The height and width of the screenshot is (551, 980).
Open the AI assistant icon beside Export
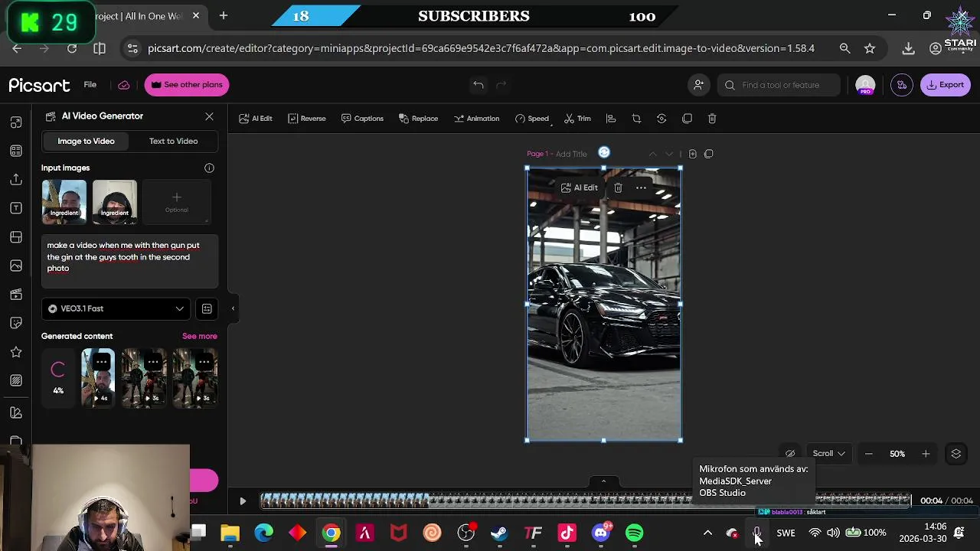pyautogui.click(x=902, y=85)
